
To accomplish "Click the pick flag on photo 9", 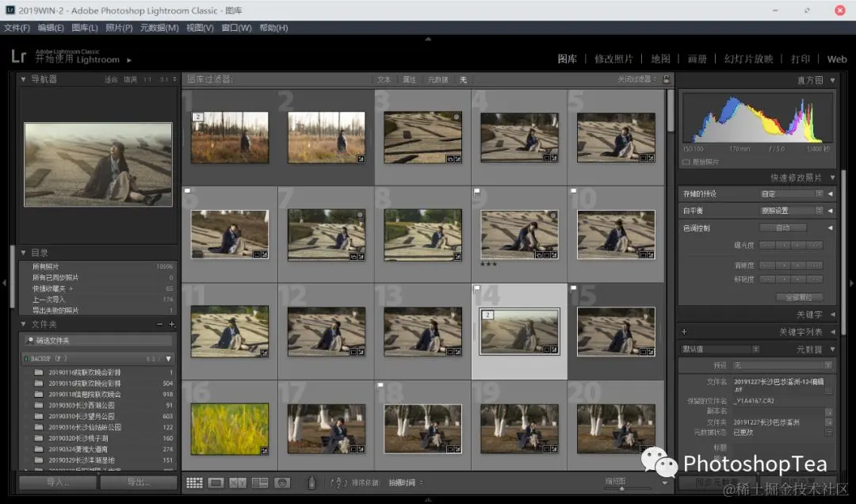I will click(476, 191).
